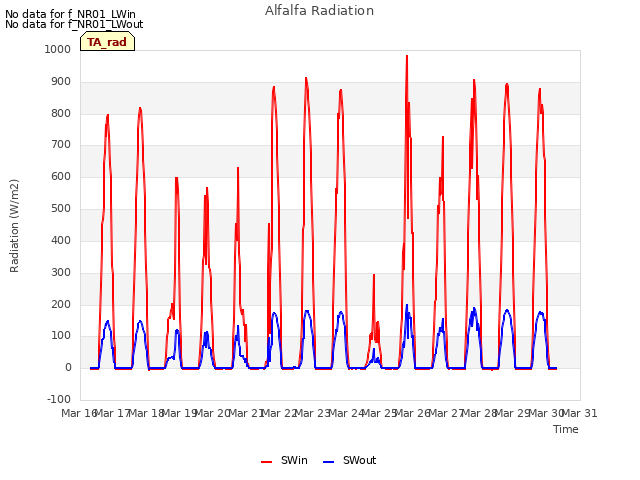Click the -100 y-axis tick label
Screen dimensions: 640x480
tap(59, 399)
